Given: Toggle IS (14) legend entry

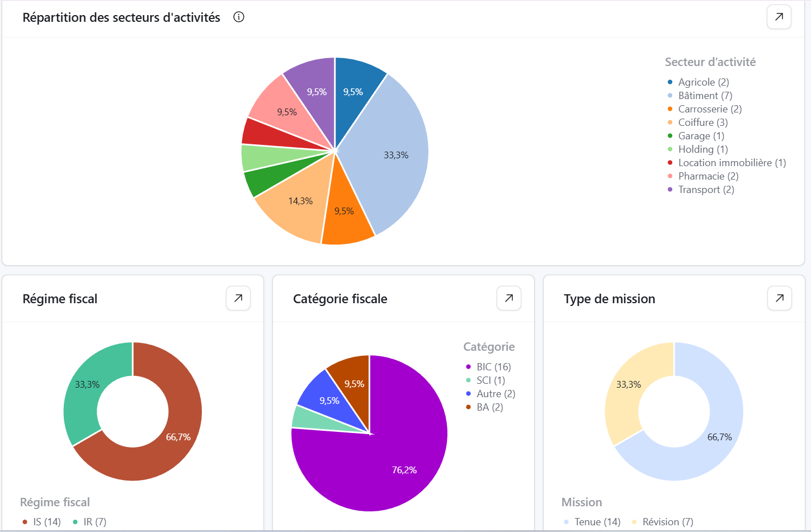Looking at the screenshot, I should point(41,522).
